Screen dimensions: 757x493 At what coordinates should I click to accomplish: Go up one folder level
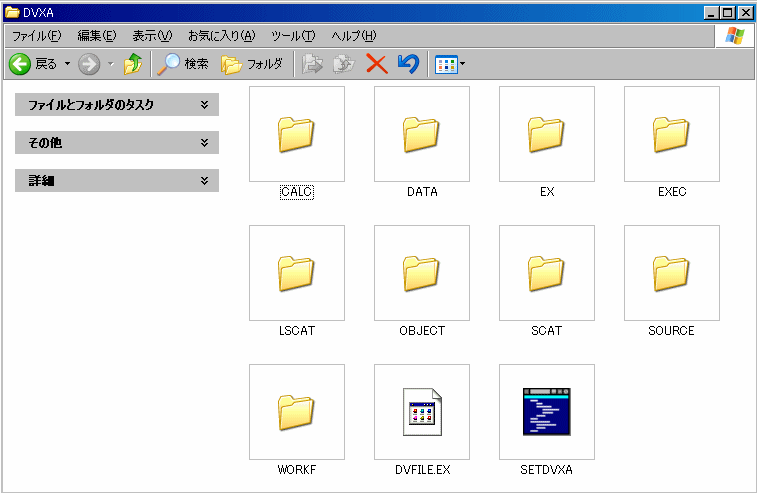132,64
